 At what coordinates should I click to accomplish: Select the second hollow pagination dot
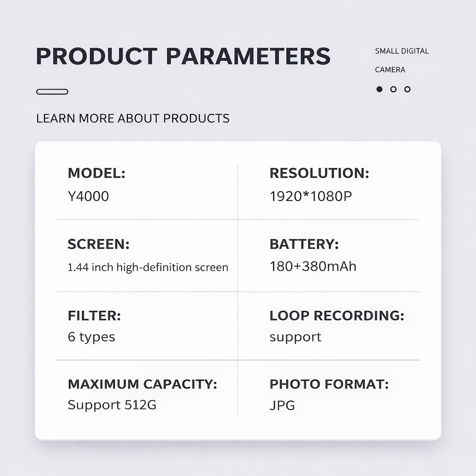pyautogui.click(x=393, y=89)
